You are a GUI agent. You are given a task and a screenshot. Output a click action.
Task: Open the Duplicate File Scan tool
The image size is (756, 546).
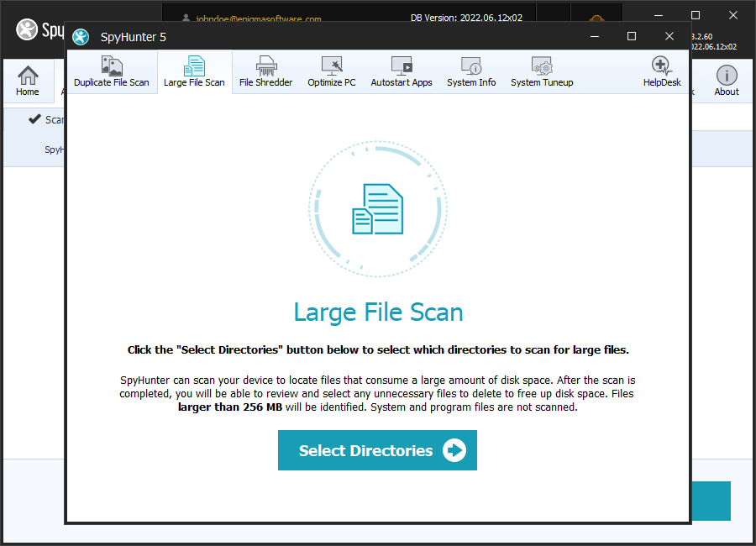click(111, 72)
